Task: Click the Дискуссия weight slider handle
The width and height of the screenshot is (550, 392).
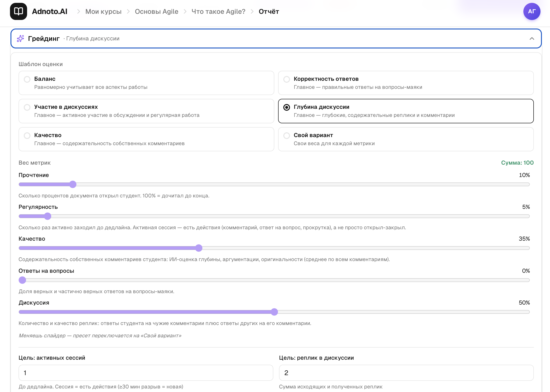Action: click(274, 312)
